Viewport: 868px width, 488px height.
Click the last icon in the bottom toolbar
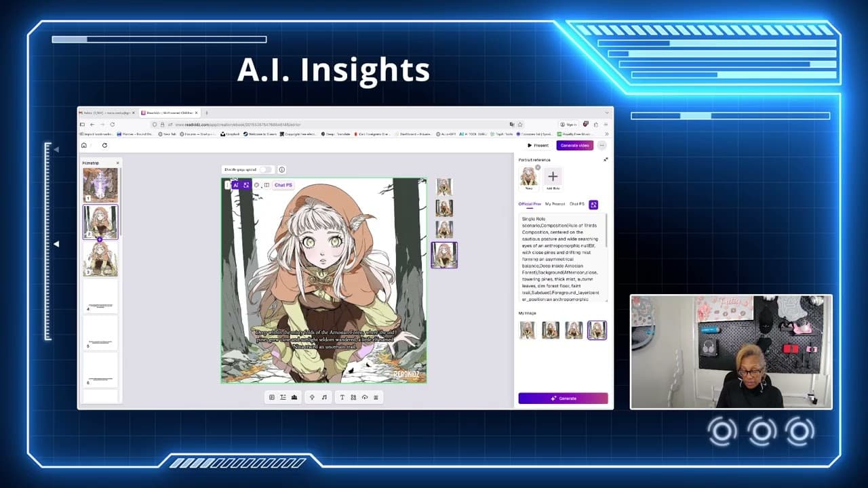[x=376, y=397]
